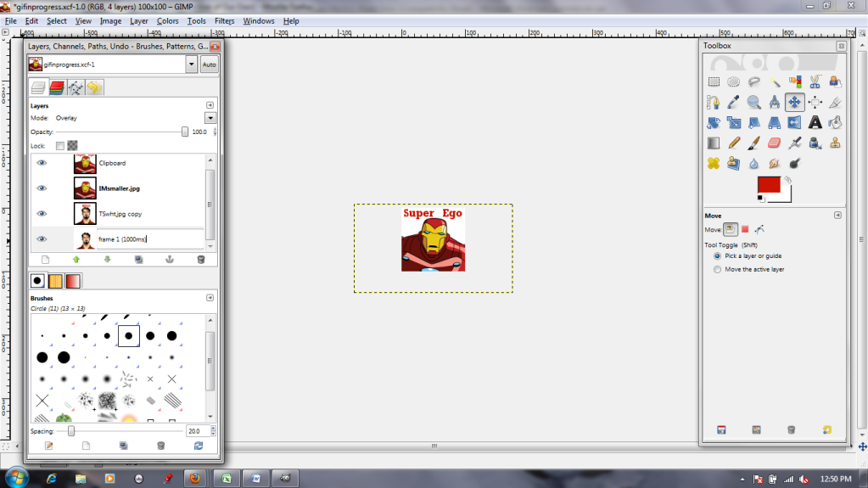The width and height of the screenshot is (868, 488).
Task: Click the red foreground color swatch
Action: click(x=769, y=184)
